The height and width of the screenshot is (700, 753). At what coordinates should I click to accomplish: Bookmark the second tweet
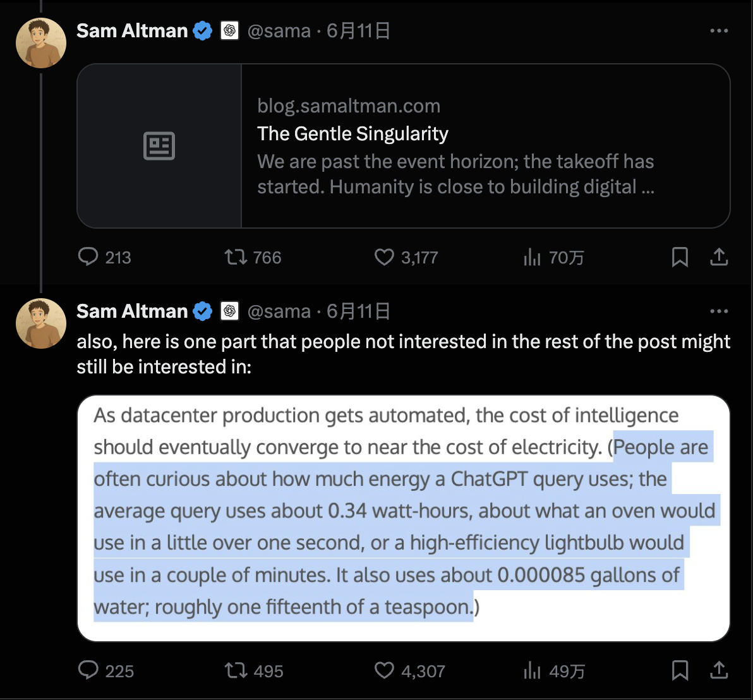(680, 671)
